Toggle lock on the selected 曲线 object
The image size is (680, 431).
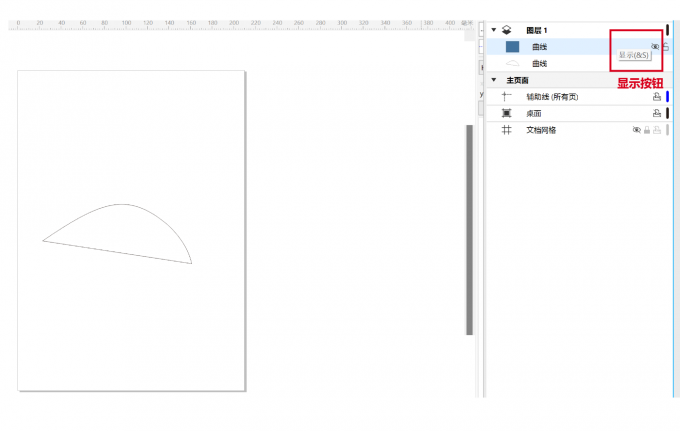pyautogui.click(x=666, y=47)
